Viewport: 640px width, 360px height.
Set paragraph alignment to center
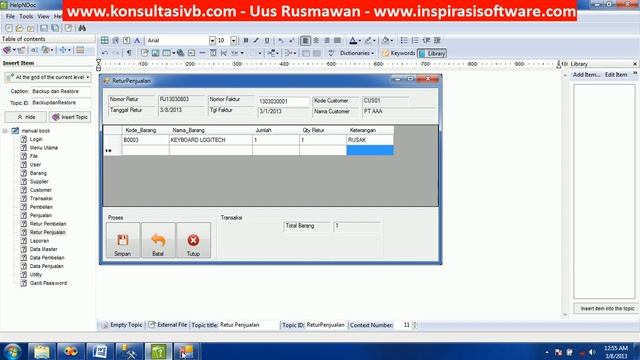point(316,40)
